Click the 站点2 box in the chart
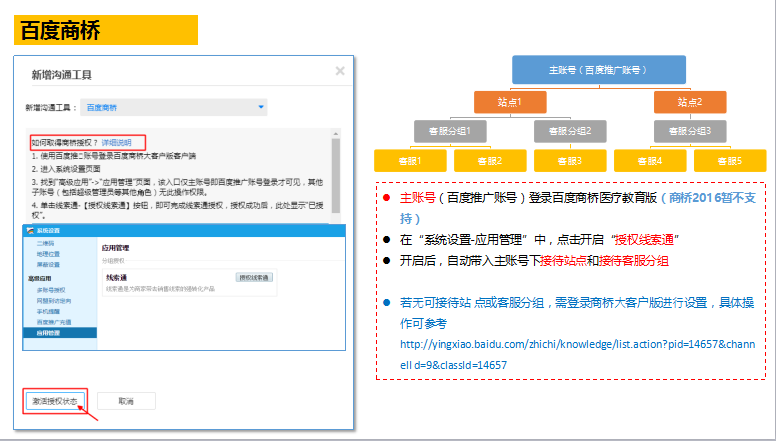Screen dimensions: 776x441 pos(690,102)
